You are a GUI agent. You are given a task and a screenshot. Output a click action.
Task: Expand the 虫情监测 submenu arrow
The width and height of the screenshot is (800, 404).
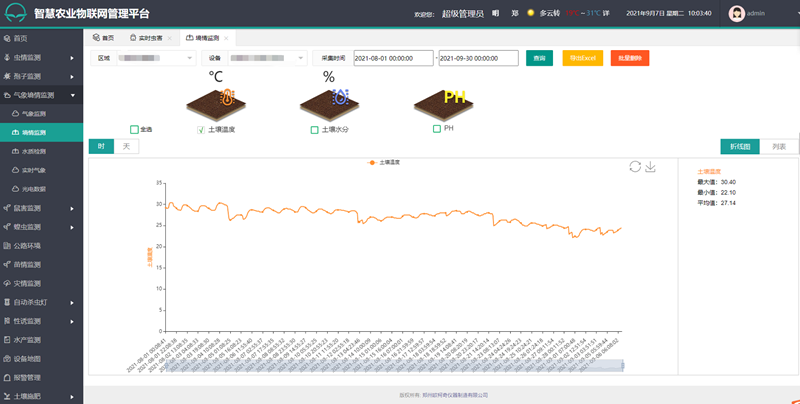tap(72, 58)
